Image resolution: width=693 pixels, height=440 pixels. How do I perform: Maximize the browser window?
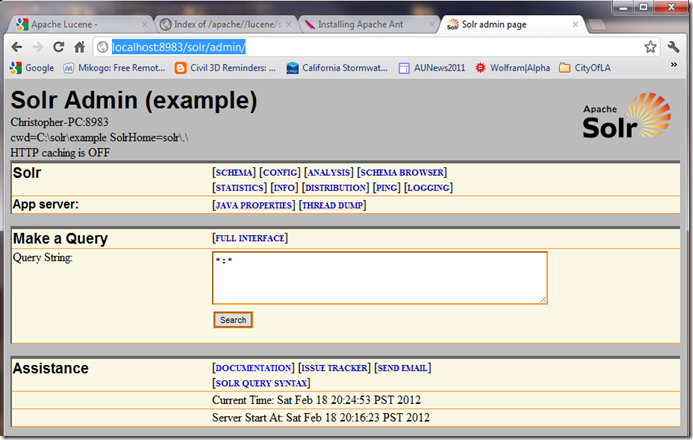coord(644,6)
